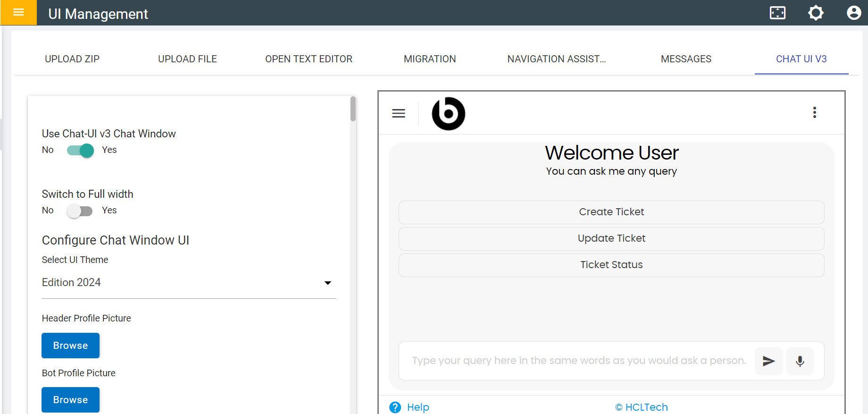Click the Welcome User heading
The width and height of the screenshot is (868, 414).
coord(611,152)
